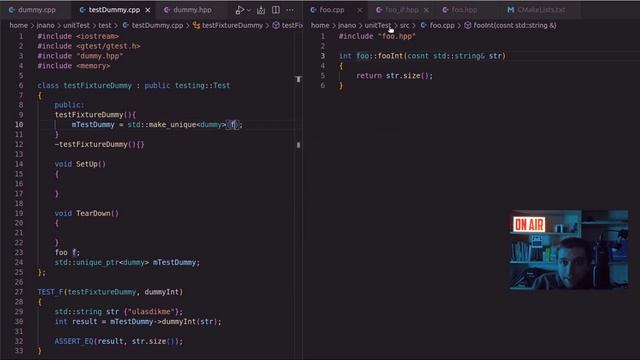Image resolution: width=640 pixels, height=360 pixels.
Task: Click 'src' in the right breadcrumb
Action: (404, 25)
